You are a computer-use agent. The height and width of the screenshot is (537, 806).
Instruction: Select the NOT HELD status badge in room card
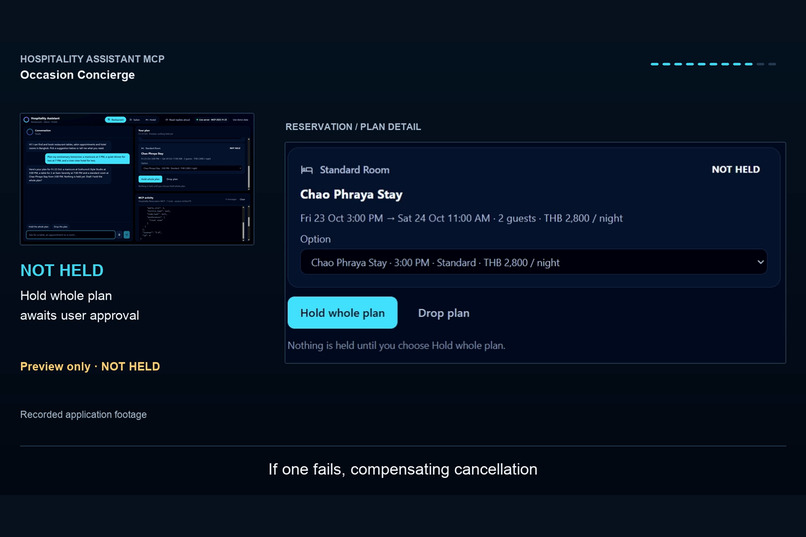(x=736, y=170)
